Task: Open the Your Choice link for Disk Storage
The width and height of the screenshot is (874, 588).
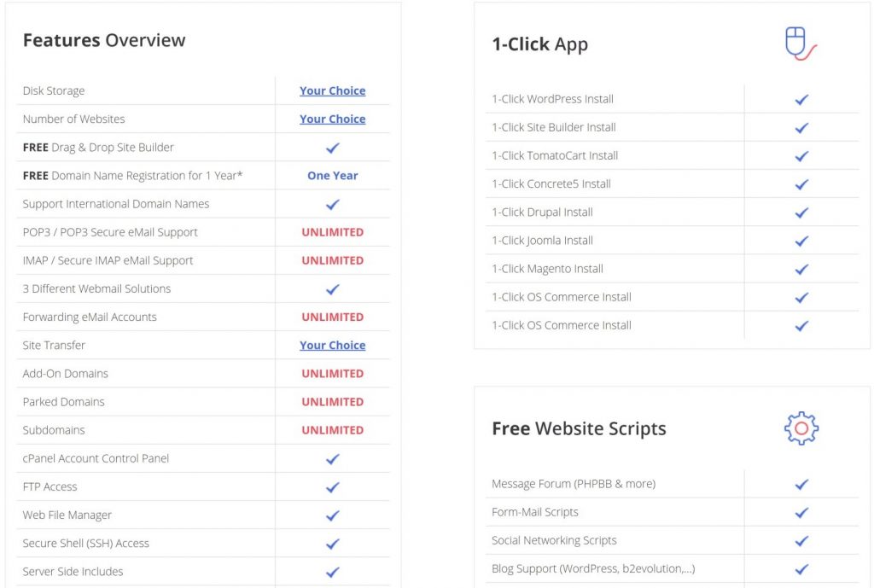Action: point(332,90)
